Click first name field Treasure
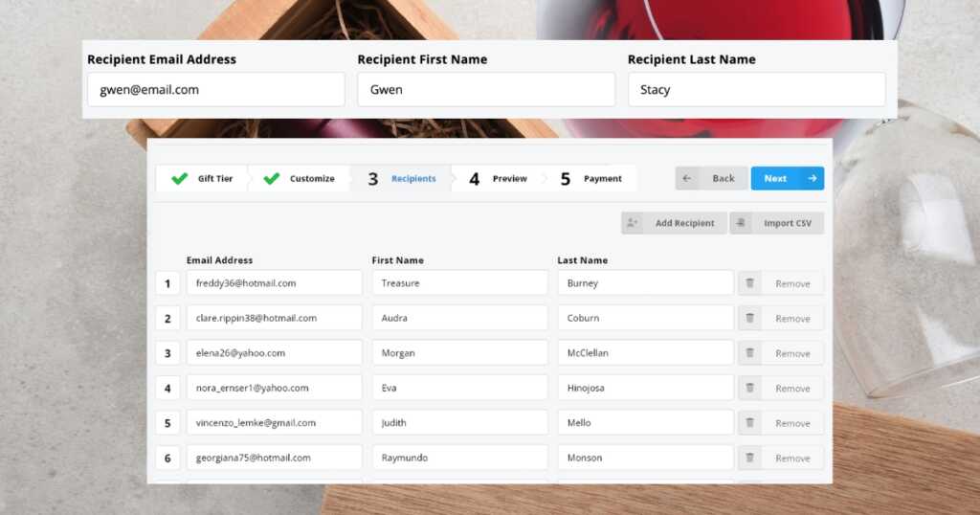Screen dimensions: 980x515 tap(460, 283)
